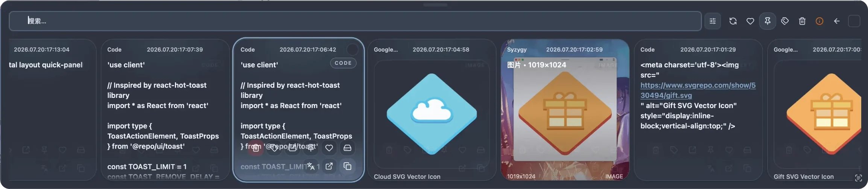The height and width of the screenshot is (189, 868).
Task: Focus the 搜索 search field
Action: pyautogui.click(x=355, y=21)
